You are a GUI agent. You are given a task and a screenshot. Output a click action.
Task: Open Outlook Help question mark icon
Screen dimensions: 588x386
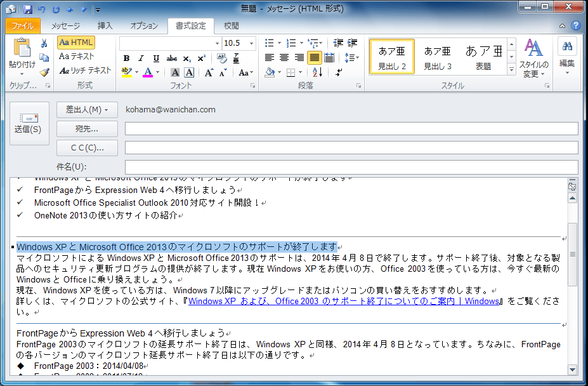(575, 25)
